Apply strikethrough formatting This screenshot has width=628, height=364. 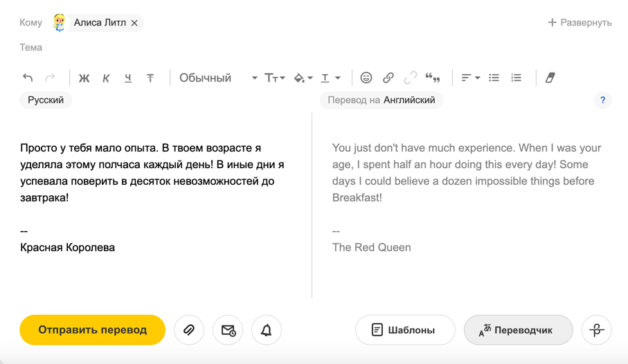pos(150,78)
